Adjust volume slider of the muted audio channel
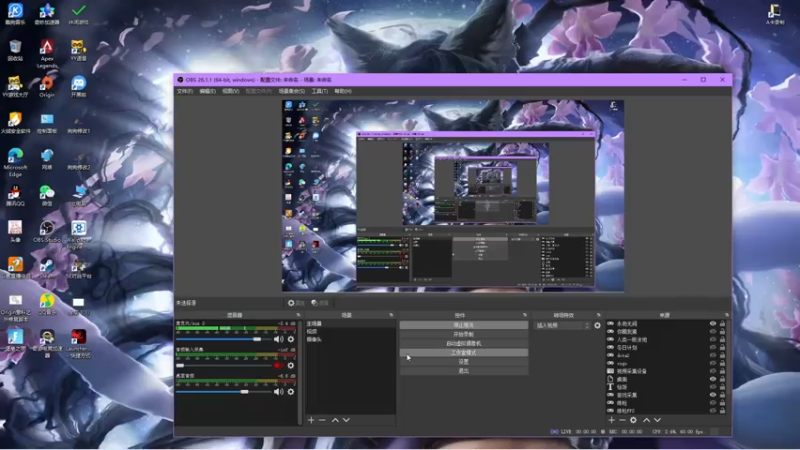 (x=223, y=365)
